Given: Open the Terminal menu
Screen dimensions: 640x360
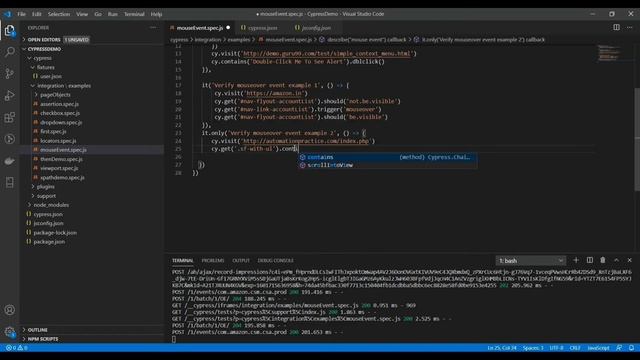Looking at the screenshot, I should 134,14.
